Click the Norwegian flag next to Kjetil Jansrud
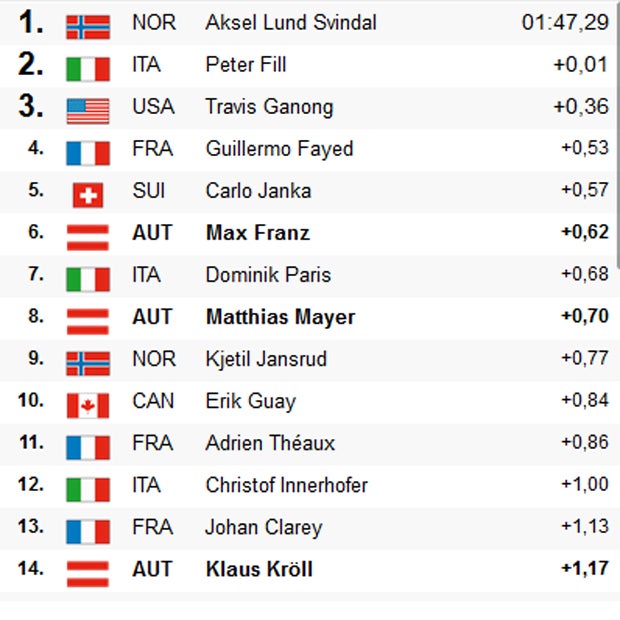This screenshot has height=620, width=620. (88, 362)
